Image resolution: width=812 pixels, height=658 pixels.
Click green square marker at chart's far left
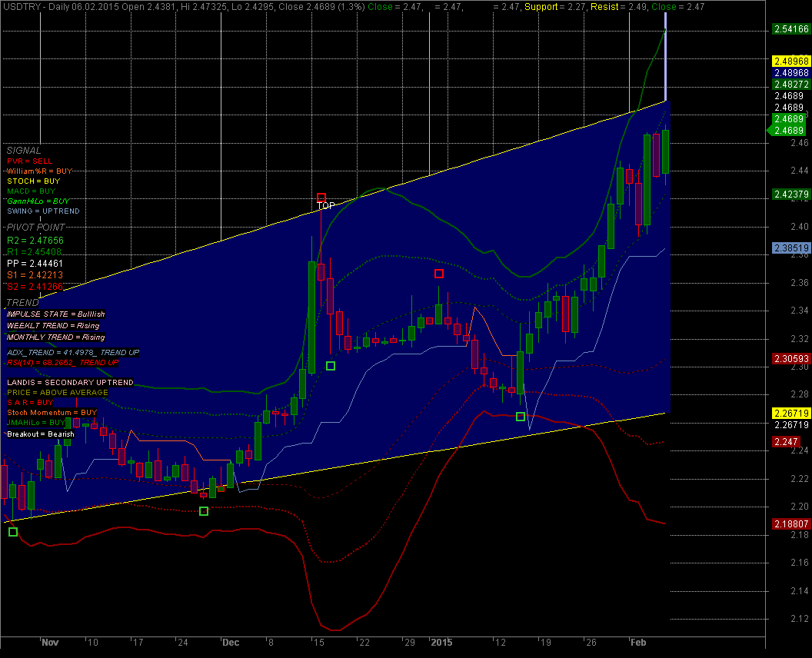pos(12,532)
